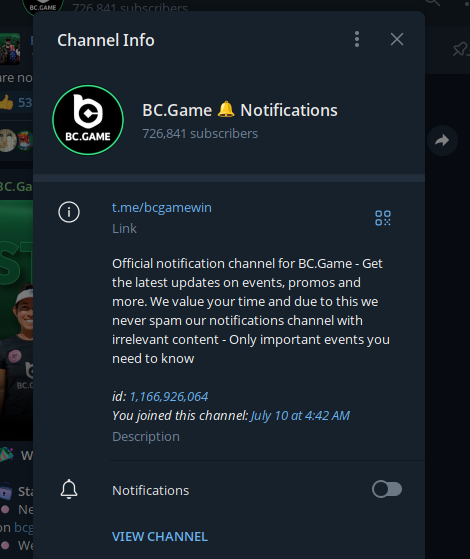
Task: Show the channel QR code
Action: tap(383, 218)
